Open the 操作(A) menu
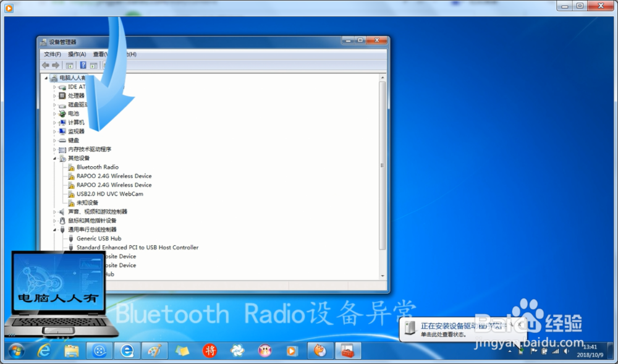Screen dimensions: 618x364 pos(77,54)
